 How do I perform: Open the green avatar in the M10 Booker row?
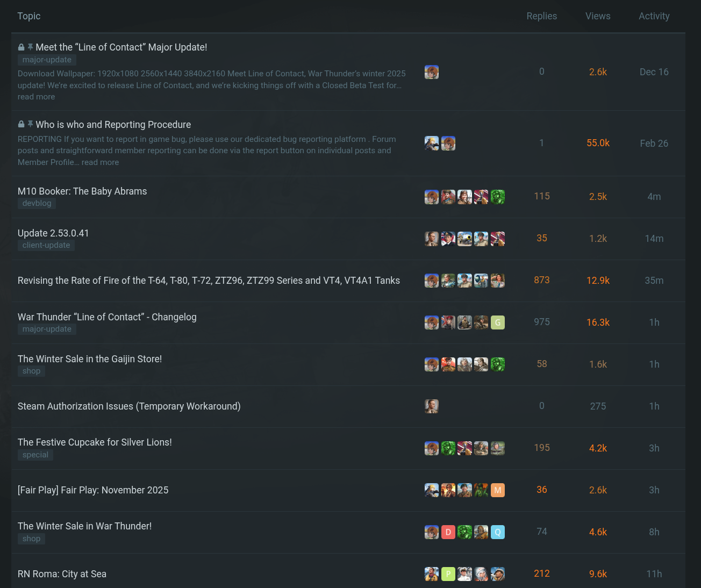tap(498, 197)
